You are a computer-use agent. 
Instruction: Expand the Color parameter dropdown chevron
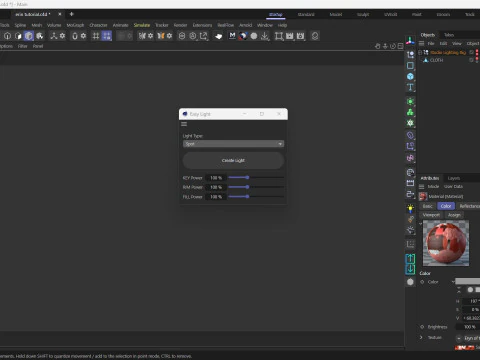(453, 282)
